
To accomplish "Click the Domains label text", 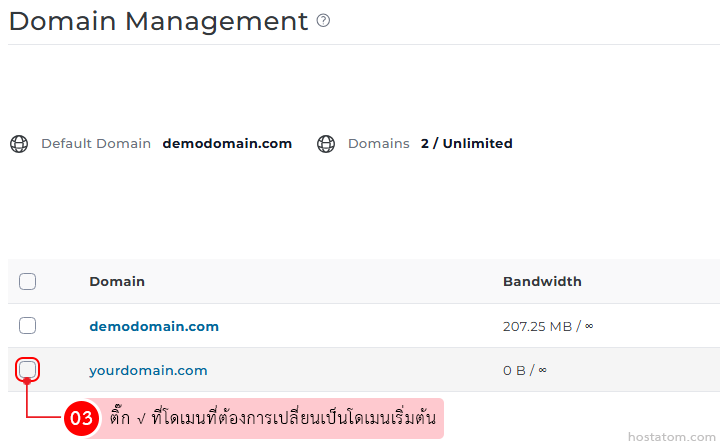I will (x=379, y=144).
